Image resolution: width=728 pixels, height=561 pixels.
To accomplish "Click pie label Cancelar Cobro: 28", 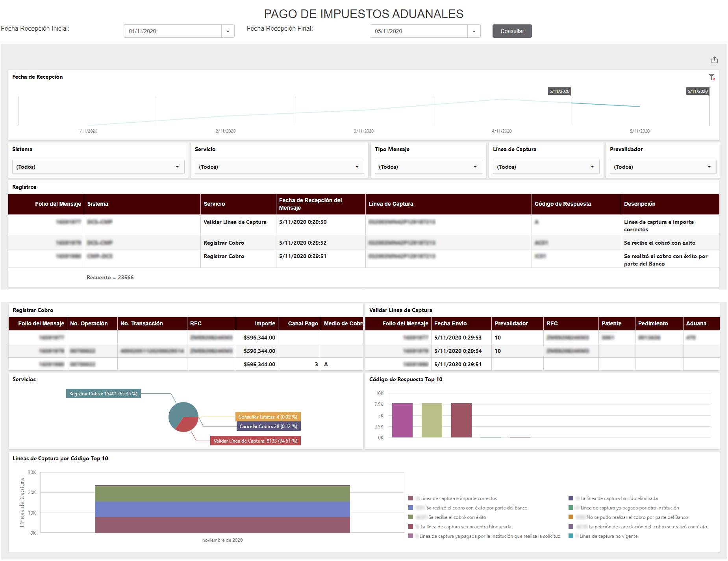I will pyautogui.click(x=269, y=426).
